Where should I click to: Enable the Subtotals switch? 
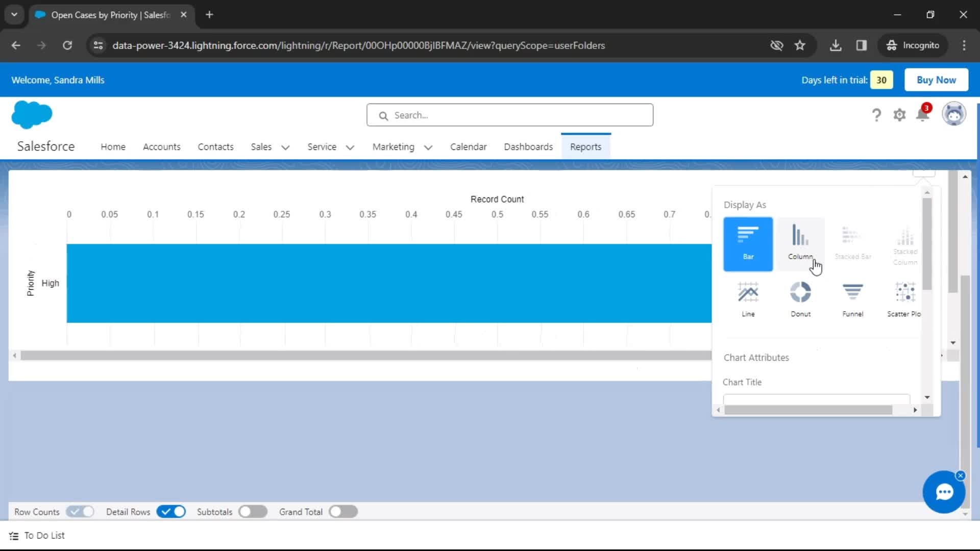[253, 511]
